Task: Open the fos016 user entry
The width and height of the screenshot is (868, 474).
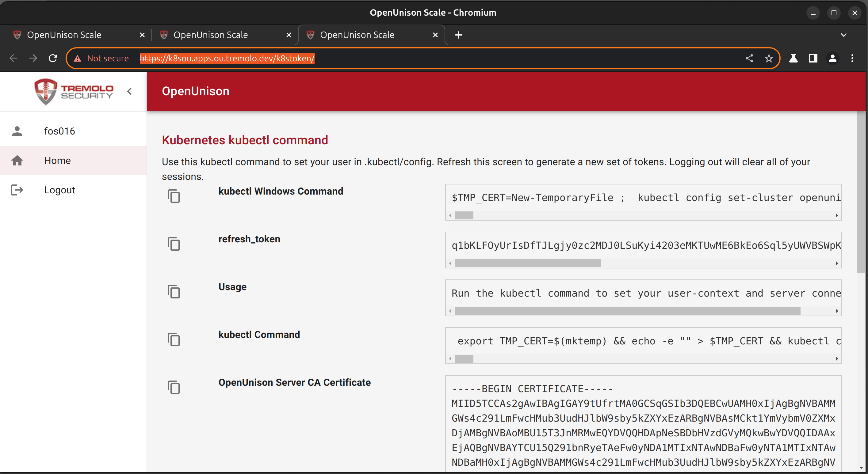Action: (59, 131)
